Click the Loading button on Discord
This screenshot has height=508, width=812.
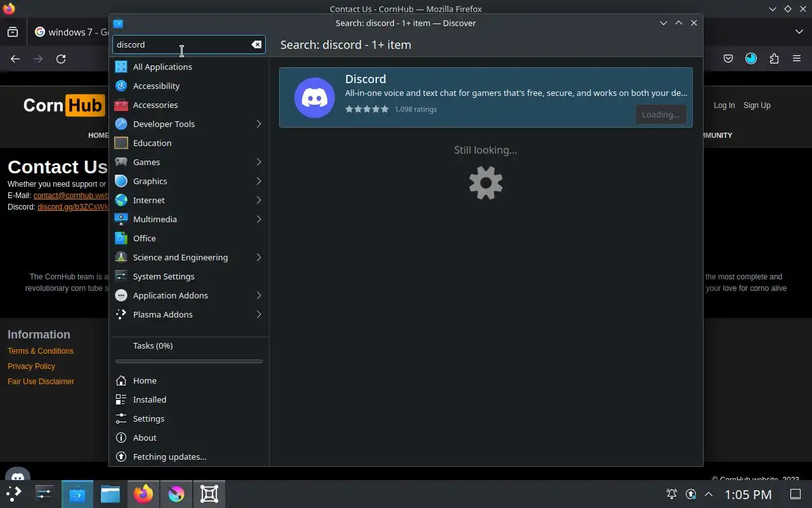[x=660, y=114]
